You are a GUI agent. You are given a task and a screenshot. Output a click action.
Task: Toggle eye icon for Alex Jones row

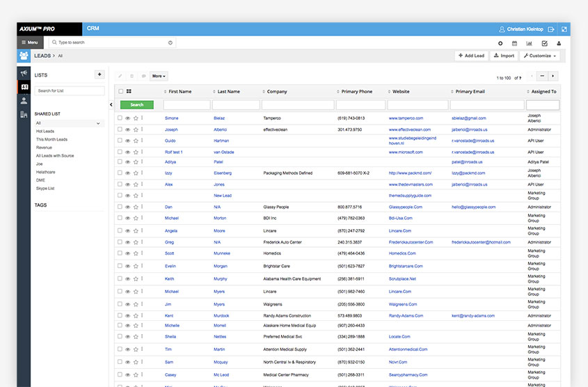click(127, 184)
